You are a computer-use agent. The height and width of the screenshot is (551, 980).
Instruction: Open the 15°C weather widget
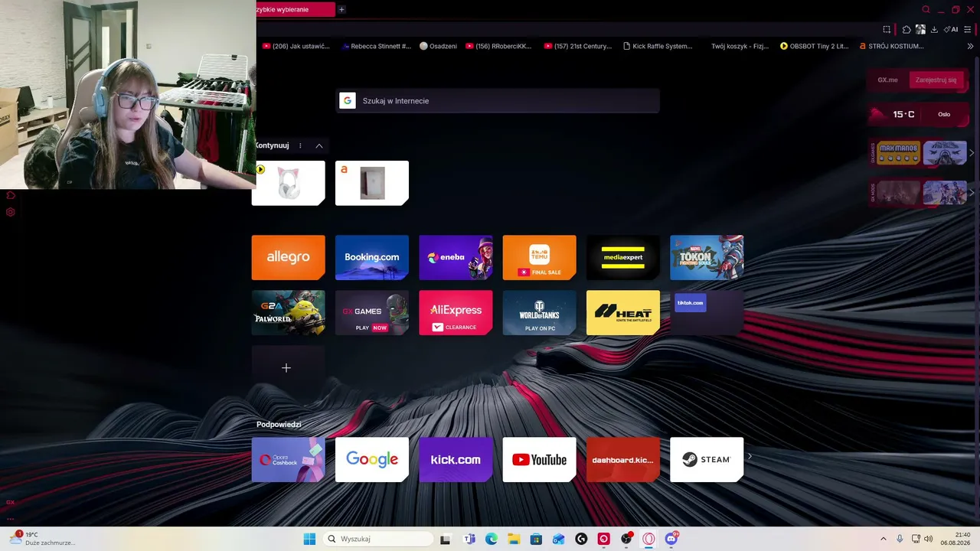(x=903, y=114)
